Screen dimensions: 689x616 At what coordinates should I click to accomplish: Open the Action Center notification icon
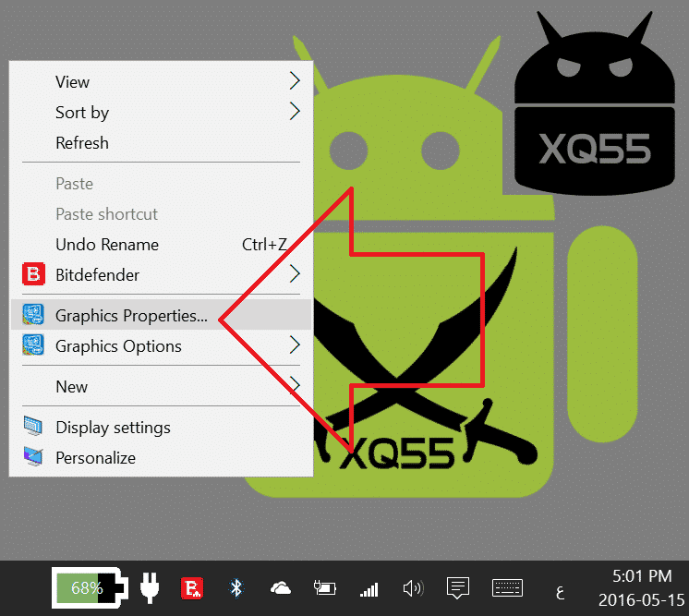458,587
